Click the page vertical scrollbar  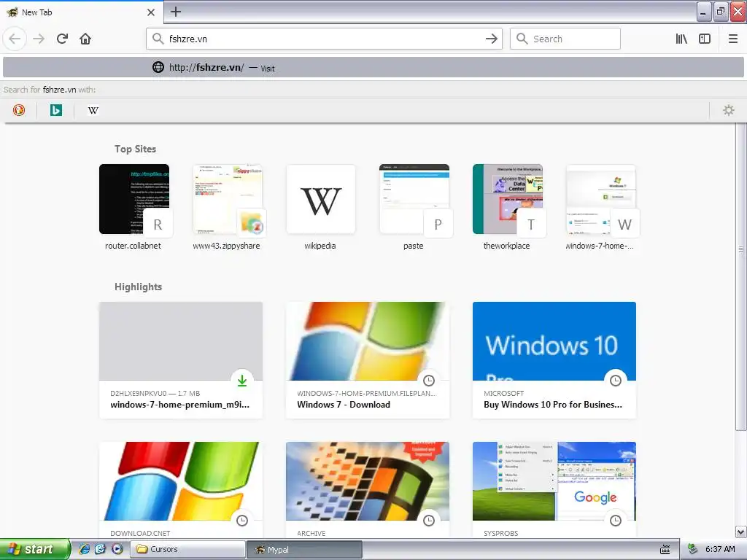click(x=741, y=276)
